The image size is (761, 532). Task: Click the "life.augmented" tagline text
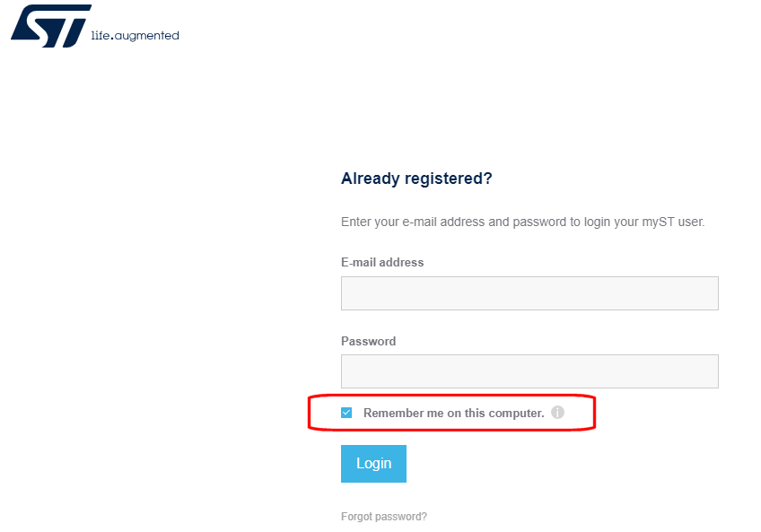(x=136, y=36)
